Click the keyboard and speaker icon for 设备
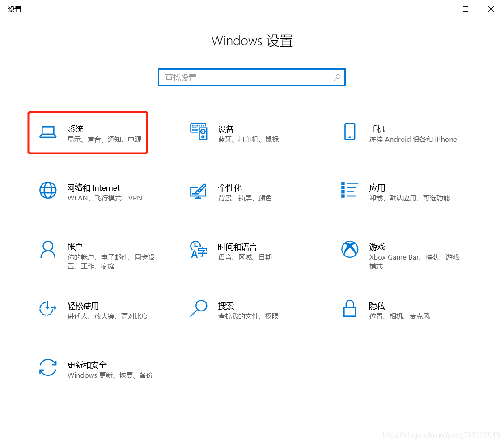Screen dimensions: 504x443 199,132
